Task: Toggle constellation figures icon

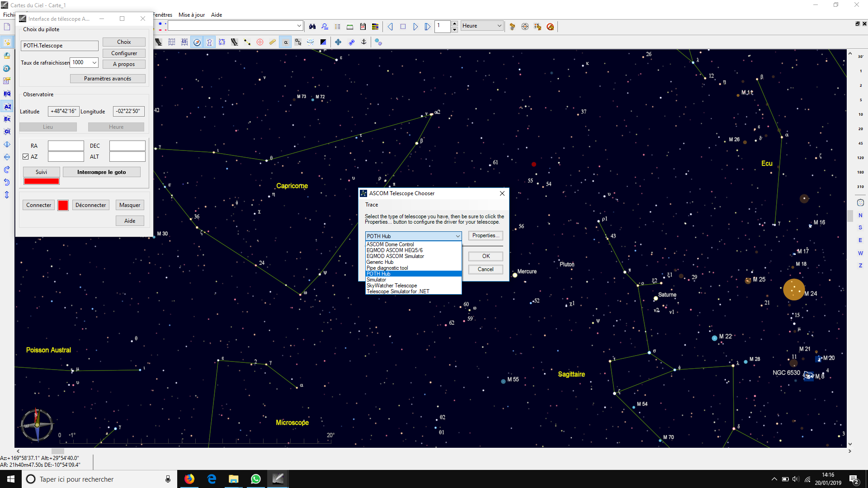Action: pyautogui.click(x=209, y=42)
